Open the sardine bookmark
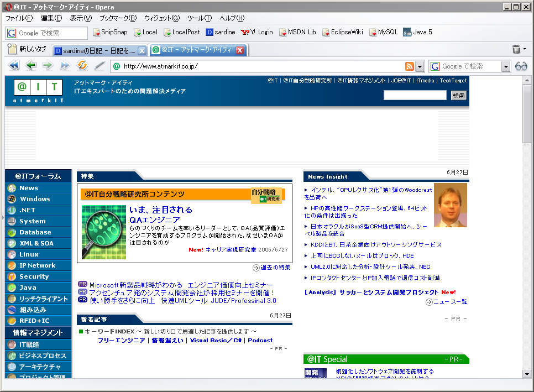Image resolution: width=534 pixels, height=392 pixels. (221, 32)
